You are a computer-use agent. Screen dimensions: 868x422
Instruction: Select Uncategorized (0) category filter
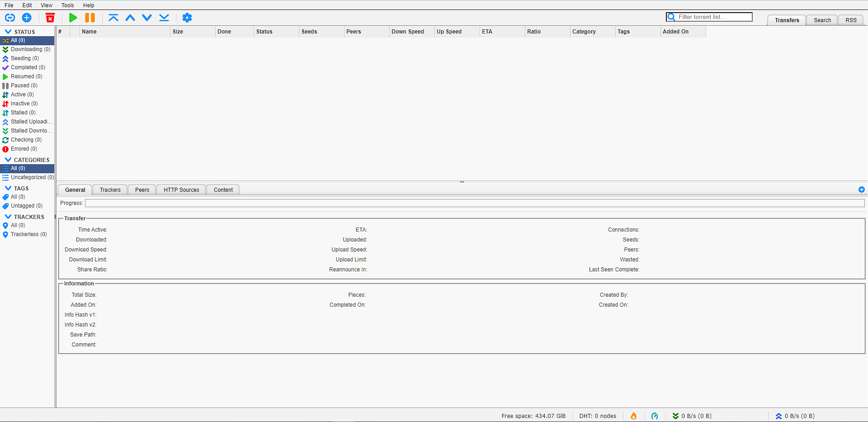[27, 177]
